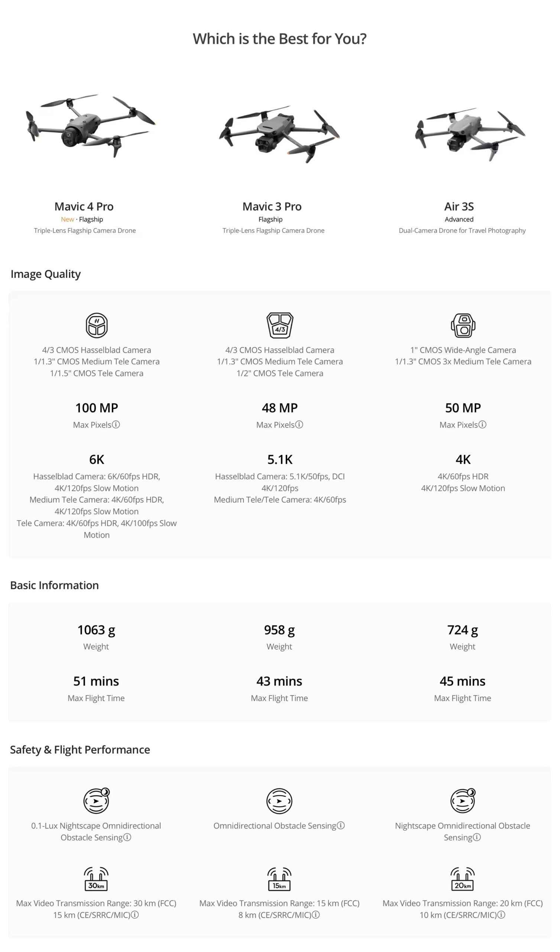560x952 pixels.
Task: Click info icon beside 100 MP Max Pixels
Action: tap(116, 424)
